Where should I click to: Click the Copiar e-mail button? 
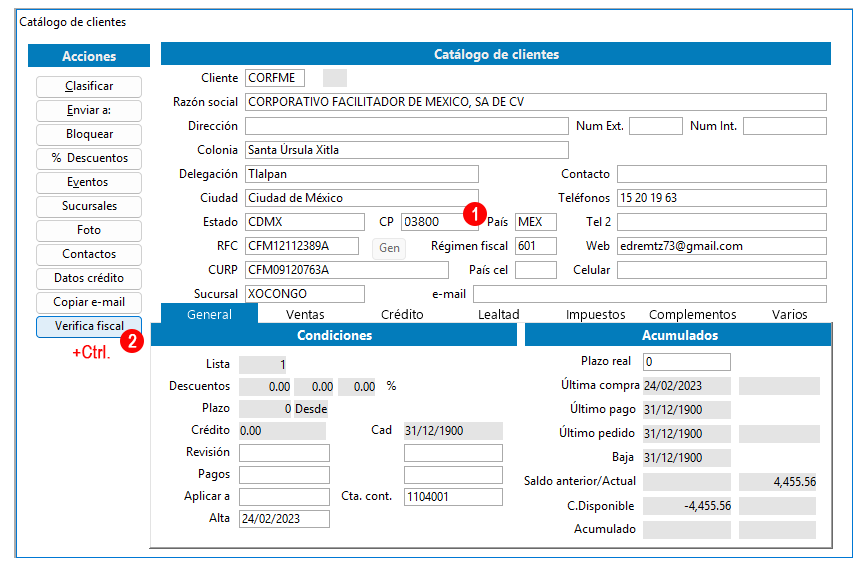click(x=89, y=302)
